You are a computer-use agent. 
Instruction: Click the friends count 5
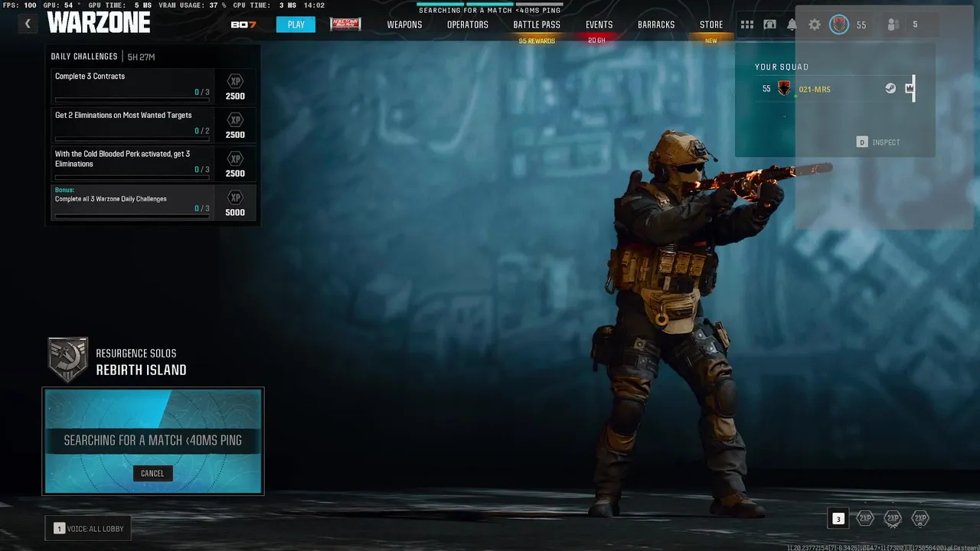915,24
